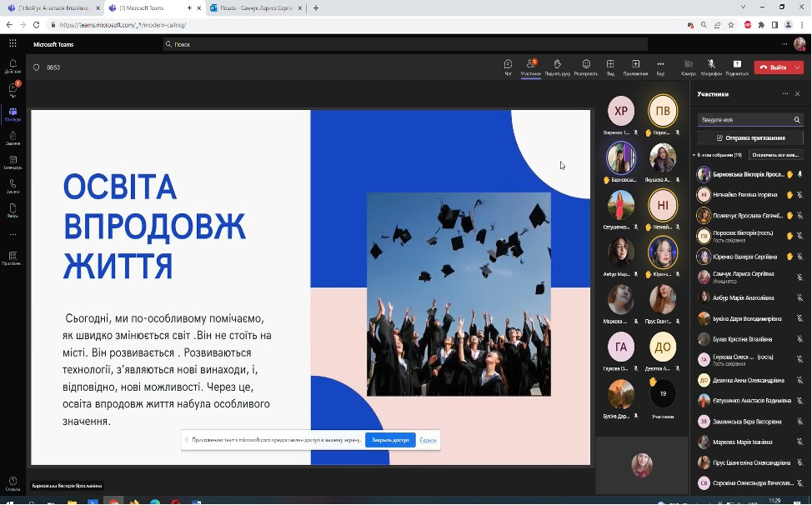This screenshot has height=505, width=812.
Task: Select participant Нечнайко Евеліна Ігорівна
Action: pos(749,194)
